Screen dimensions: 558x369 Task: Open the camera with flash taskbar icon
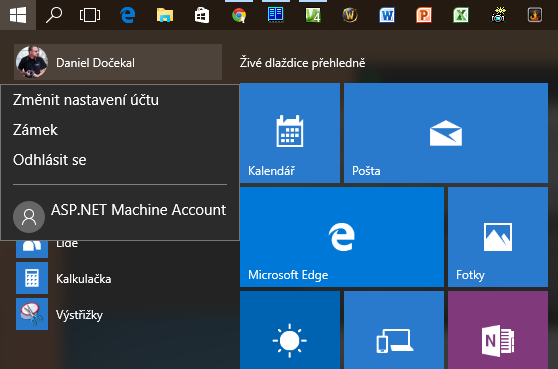[x=498, y=15]
